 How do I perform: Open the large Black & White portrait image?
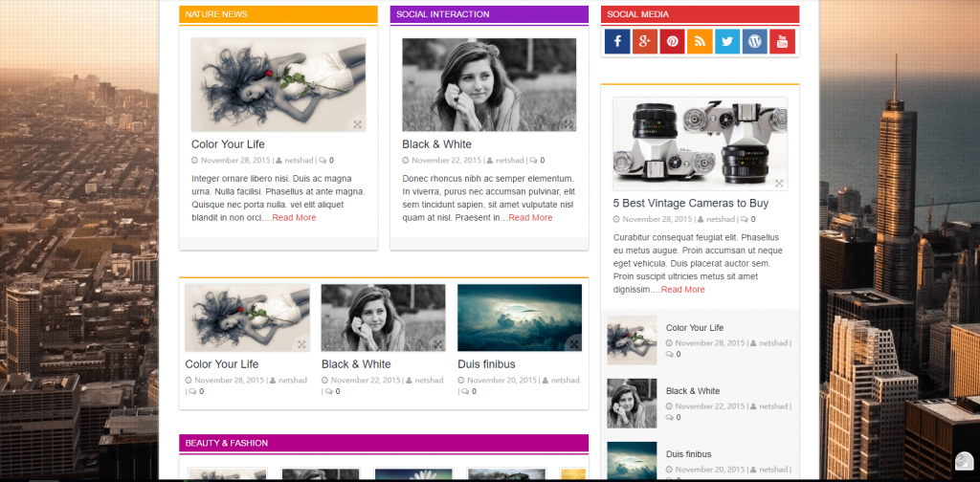pyautogui.click(x=489, y=84)
